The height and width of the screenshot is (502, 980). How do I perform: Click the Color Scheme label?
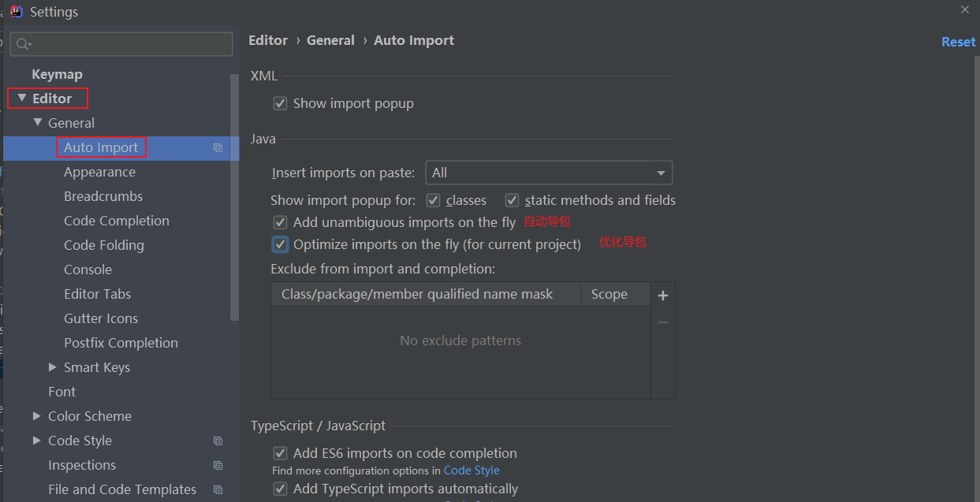[90, 416]
